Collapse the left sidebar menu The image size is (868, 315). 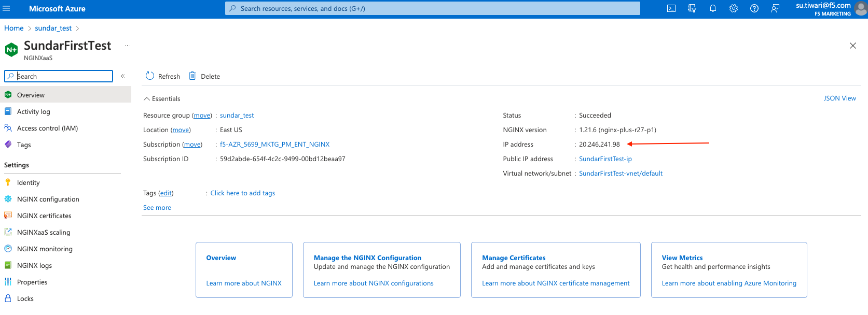point(123,76)
